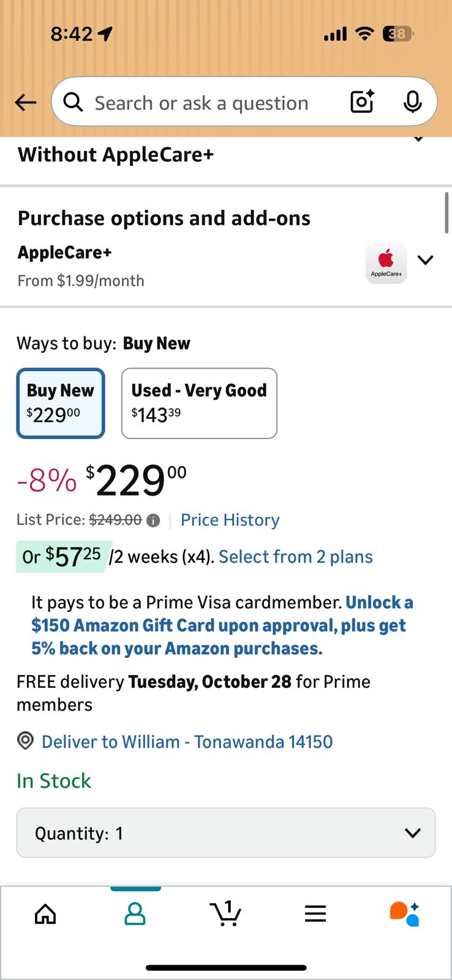The height and width of the screenshot is (980, 452).
Task: Tap the microphone voice search icon
Action: (x=412, y=102)
